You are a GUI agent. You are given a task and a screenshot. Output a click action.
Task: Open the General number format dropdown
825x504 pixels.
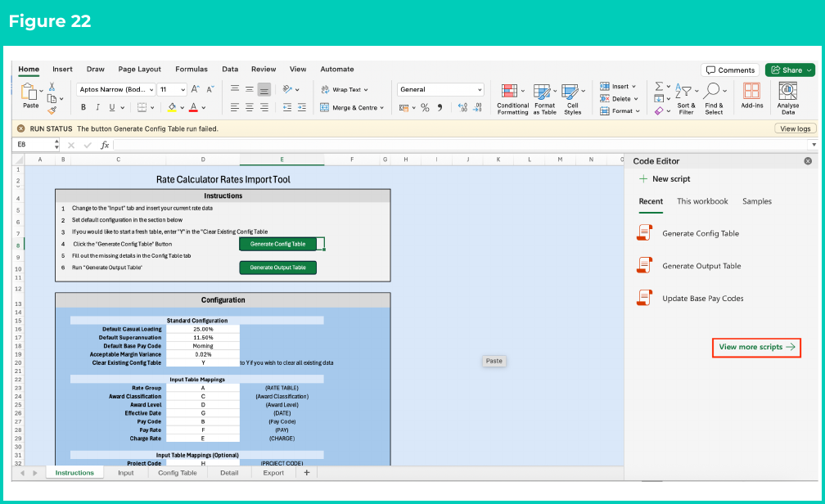pyautogui.click(x=440, y=89)
